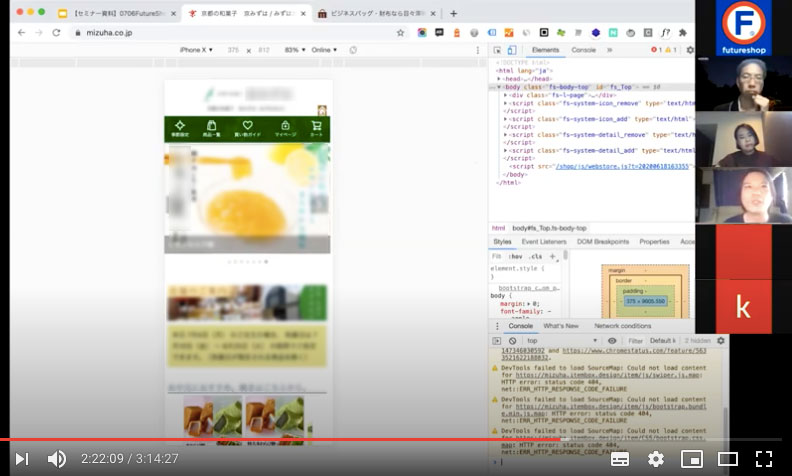The image size is (792, 476).
Task: Create live expression eye icon
Action: tap(612, 341)
